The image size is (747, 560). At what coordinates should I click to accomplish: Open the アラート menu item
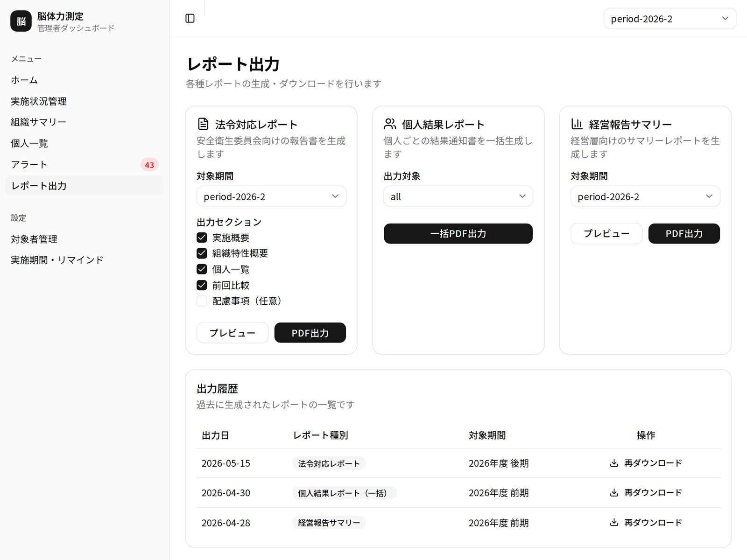click(85, 165)
